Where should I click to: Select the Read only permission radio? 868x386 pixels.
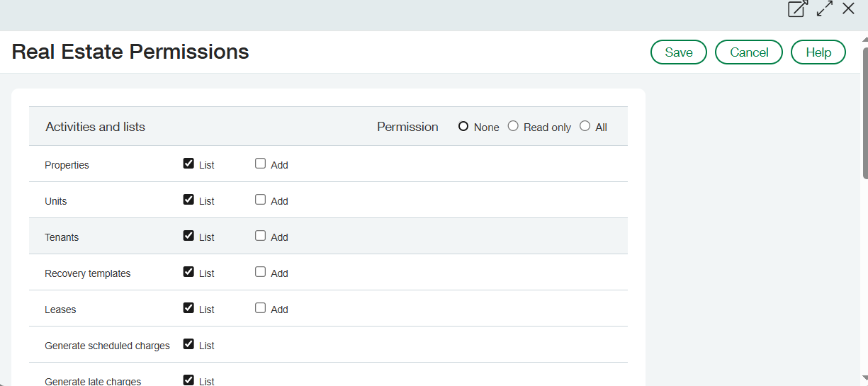coord(513,126)
